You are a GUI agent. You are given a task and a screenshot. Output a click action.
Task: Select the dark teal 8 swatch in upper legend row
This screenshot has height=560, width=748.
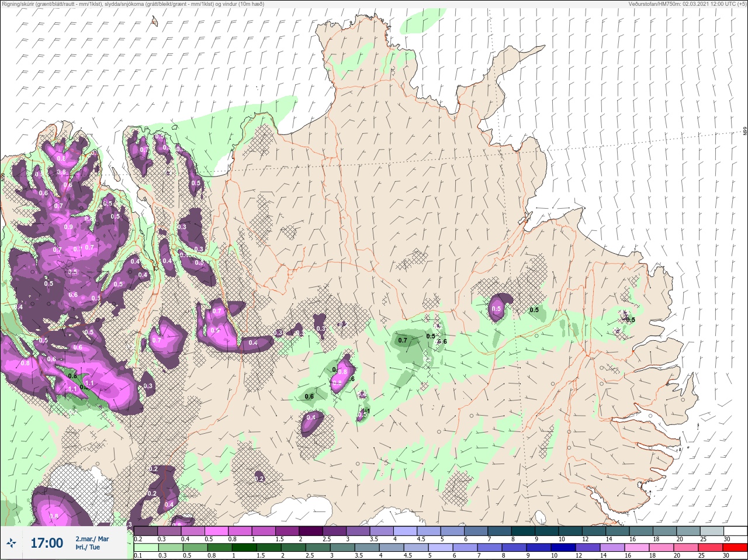(x=524, y=531)
